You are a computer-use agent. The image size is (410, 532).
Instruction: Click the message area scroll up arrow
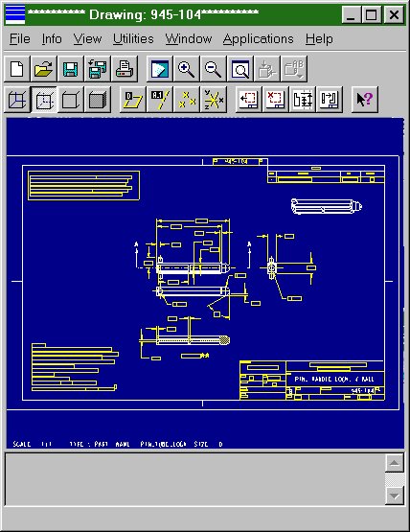click(395, 463)
